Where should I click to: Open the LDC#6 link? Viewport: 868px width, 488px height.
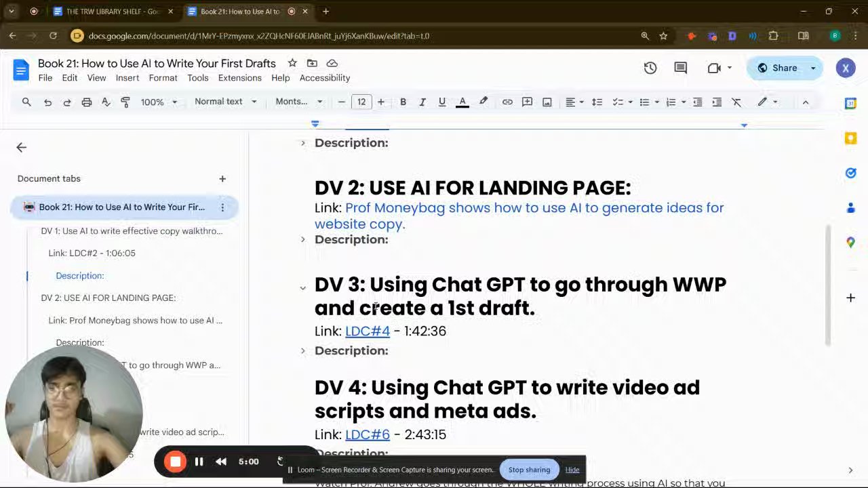click(368, 434)
